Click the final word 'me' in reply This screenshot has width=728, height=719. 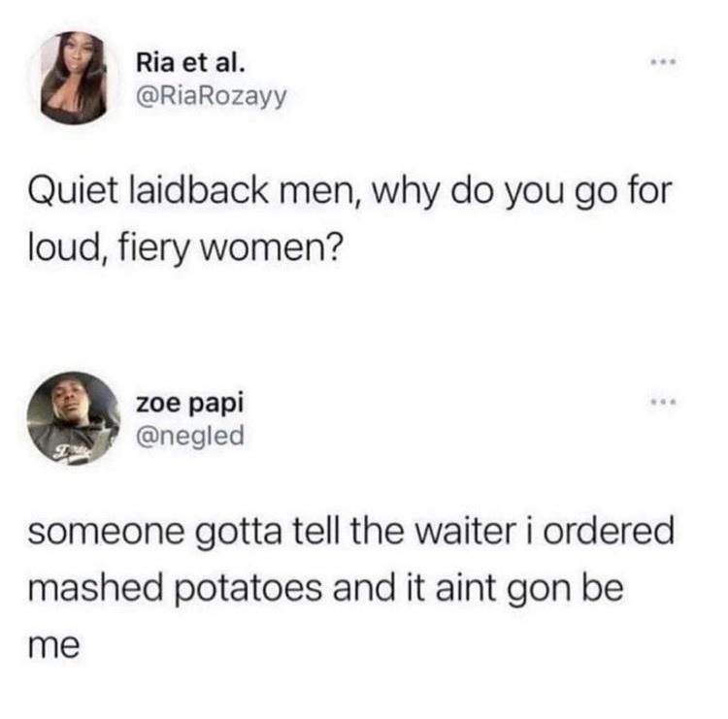click(53, 646)
